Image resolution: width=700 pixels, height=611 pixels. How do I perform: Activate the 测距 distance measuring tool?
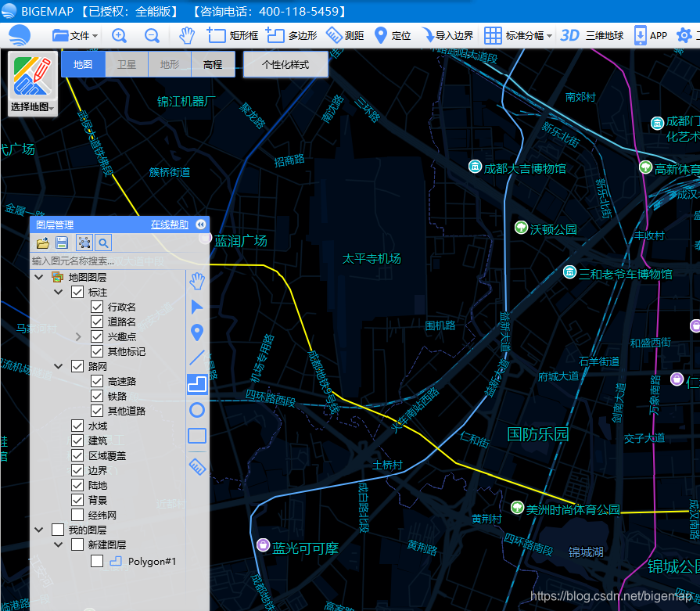[345, 35]
